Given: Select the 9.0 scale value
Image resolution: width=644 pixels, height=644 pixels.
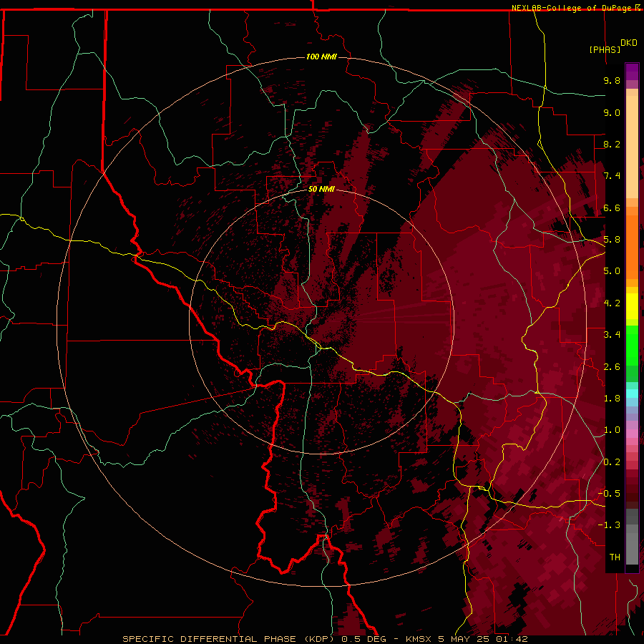Looking at the screenshot, I should point(612,112).
